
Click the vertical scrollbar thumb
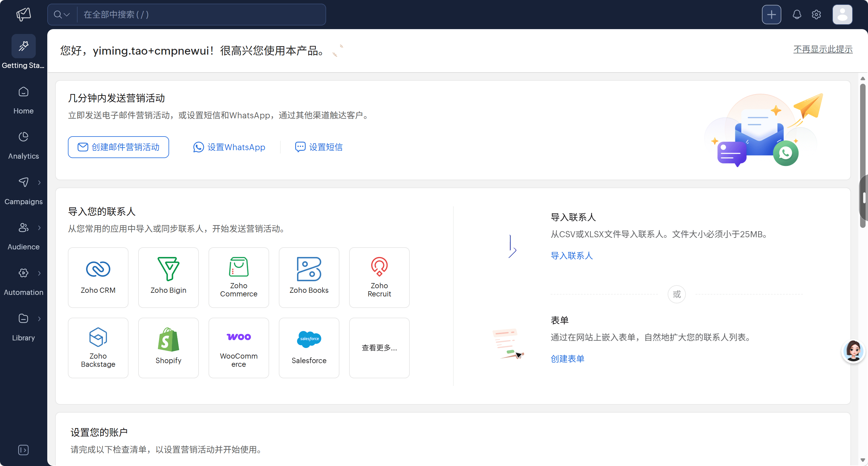coord(863,156)
